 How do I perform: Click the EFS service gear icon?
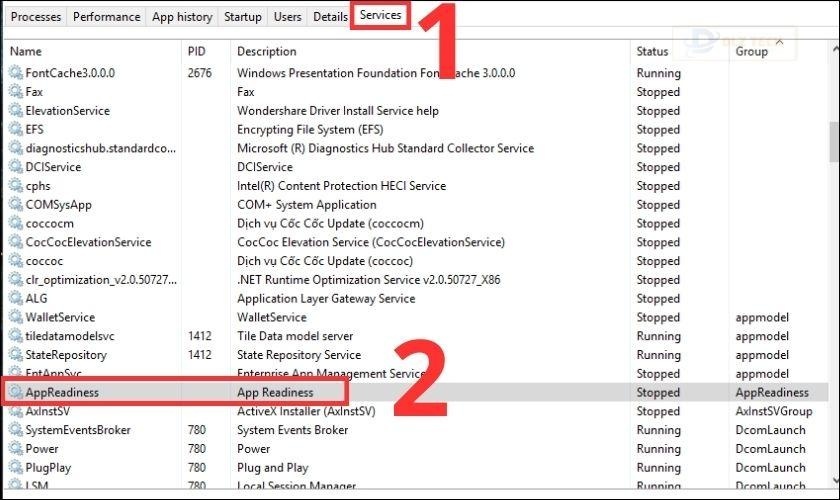[x=15, y=130]
